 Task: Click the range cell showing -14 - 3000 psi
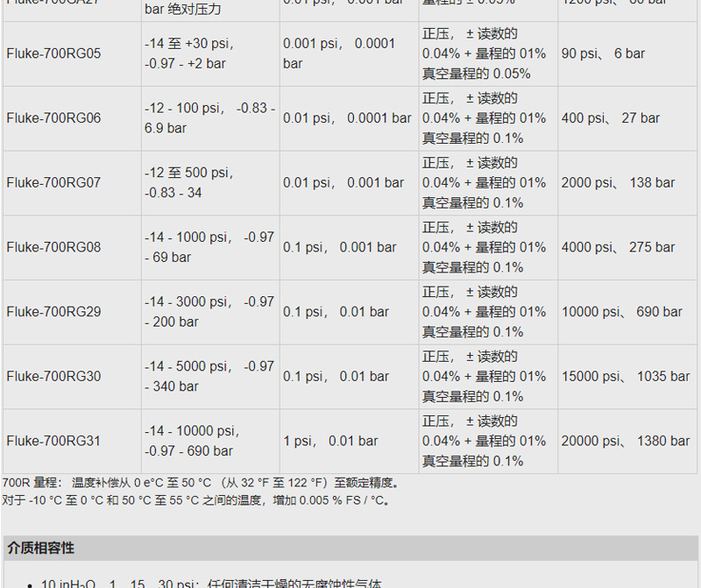point(202,311)
